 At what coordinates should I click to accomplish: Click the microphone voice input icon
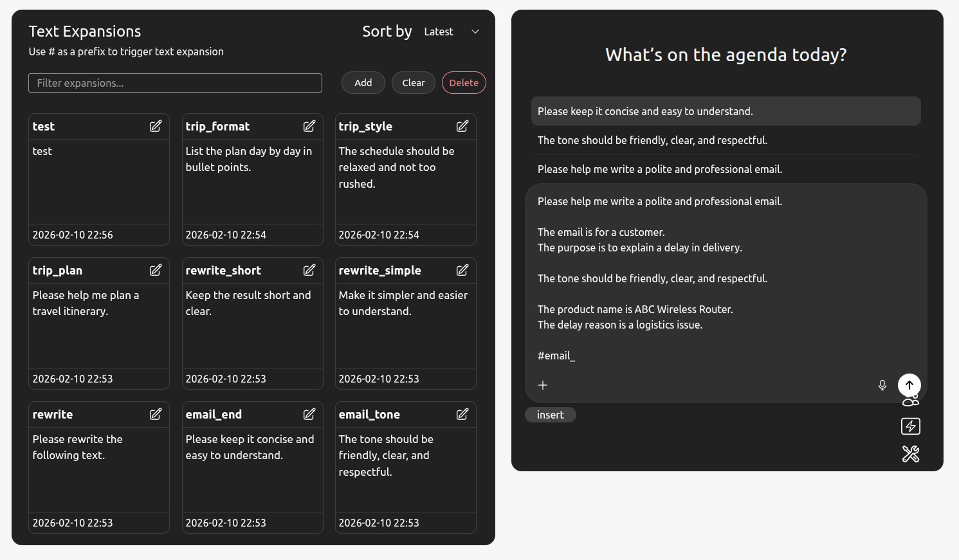[x=882, y=385]
